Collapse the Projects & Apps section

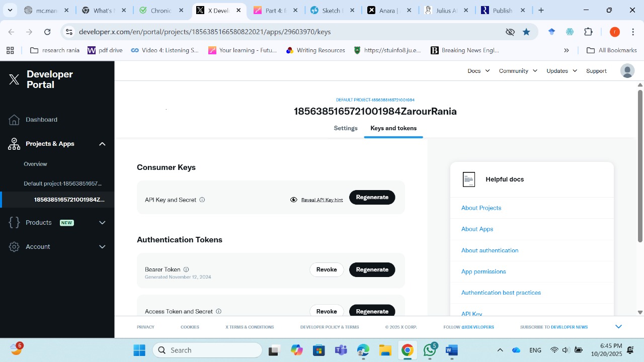point(102,144)
